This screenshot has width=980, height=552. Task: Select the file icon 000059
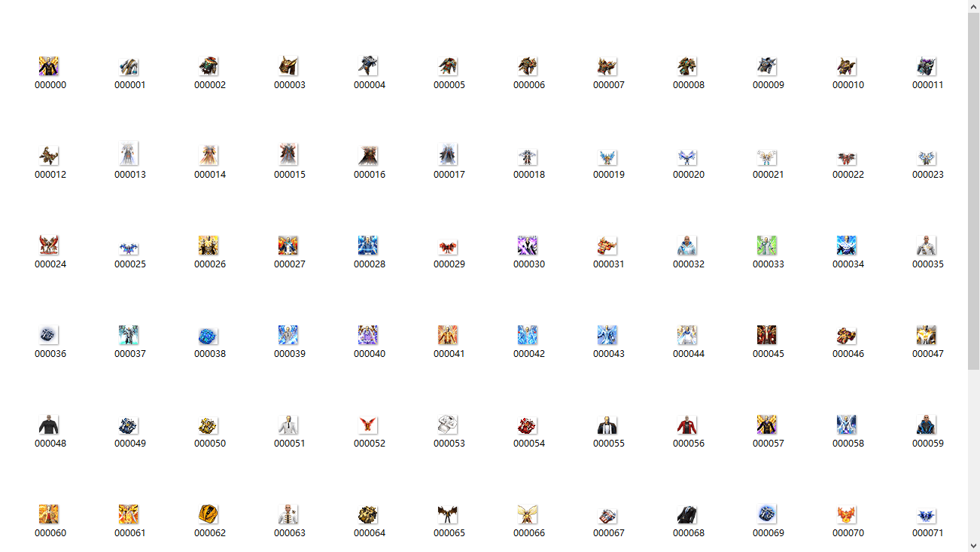[927, 425]
